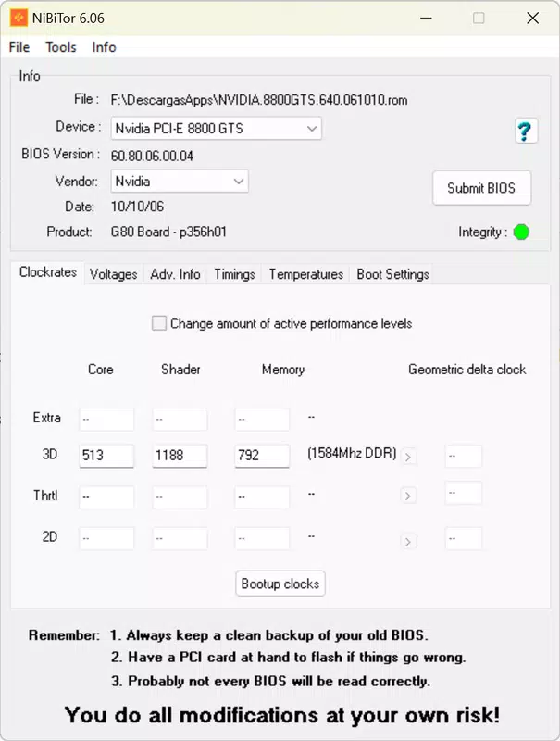Click the Geometric delta clock column header
560x741 pixels.
coord(467,369)
